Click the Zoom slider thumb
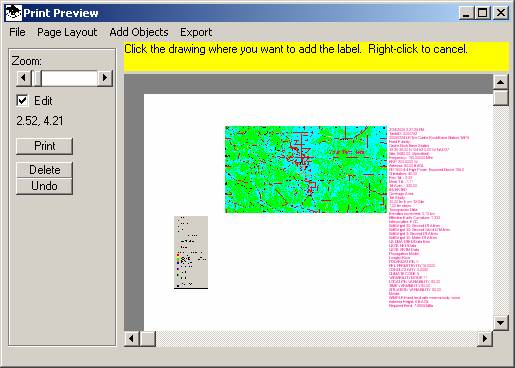515x368 pixels. pyautogui.click(x=37, y=78)
